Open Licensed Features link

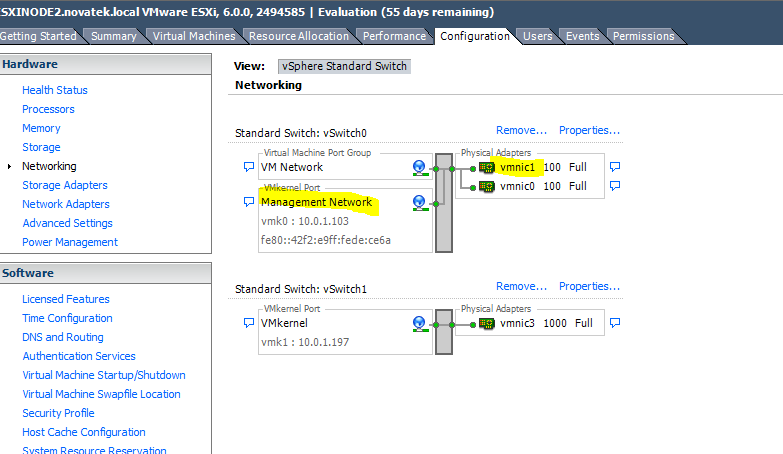[x=66, y=299]
